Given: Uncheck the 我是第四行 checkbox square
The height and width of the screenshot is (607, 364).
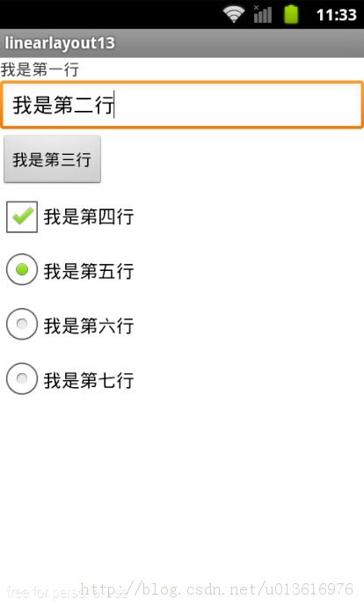Looking at the screenshot, I should [x=22, y=216].
